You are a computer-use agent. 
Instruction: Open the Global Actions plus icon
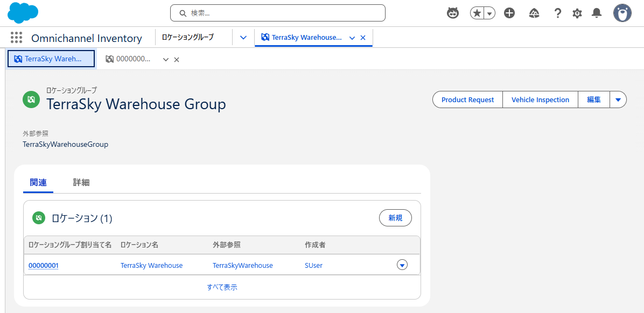point(509,13)
